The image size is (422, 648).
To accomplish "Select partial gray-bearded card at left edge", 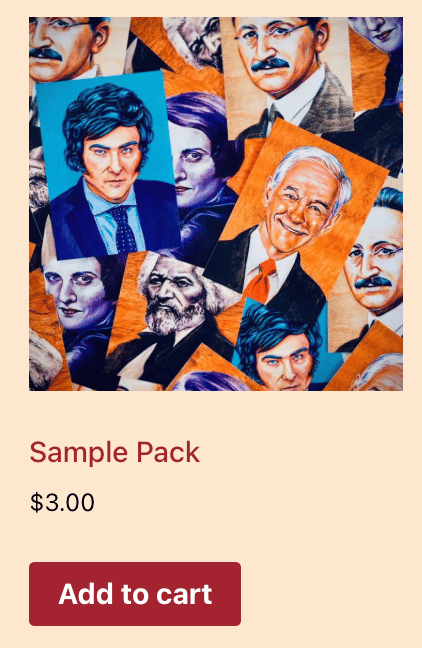I will (x=38, y=182).
